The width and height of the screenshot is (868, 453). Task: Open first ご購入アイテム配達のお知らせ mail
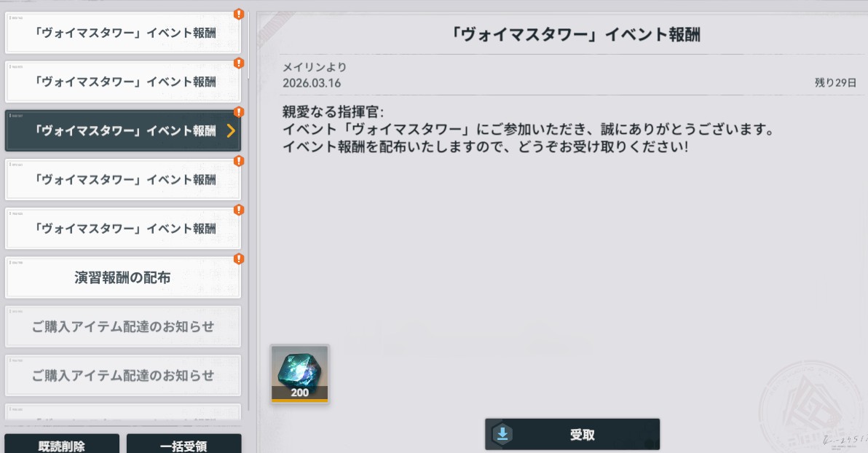point(123,326)
